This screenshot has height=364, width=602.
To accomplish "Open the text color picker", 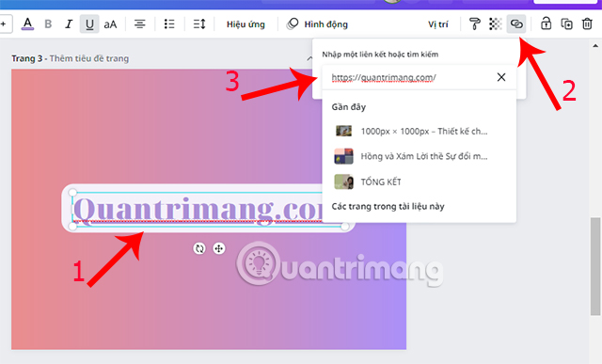I will [27, 24].
